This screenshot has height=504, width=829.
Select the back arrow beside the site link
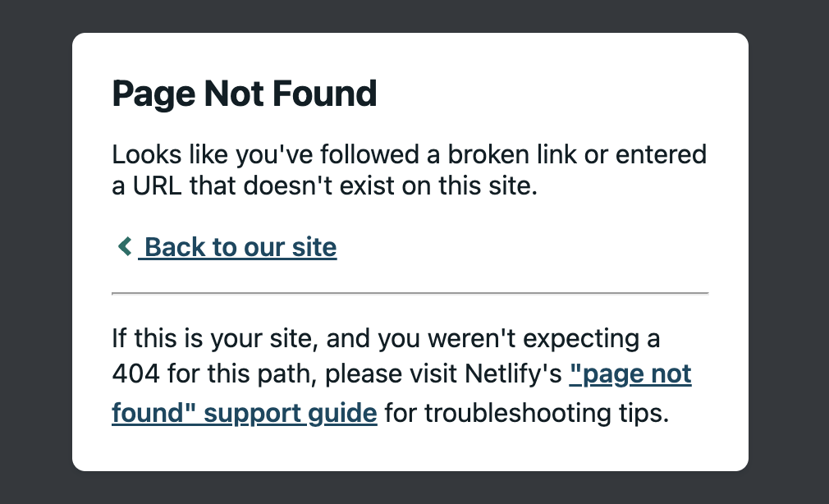click(x=124, y=245)
